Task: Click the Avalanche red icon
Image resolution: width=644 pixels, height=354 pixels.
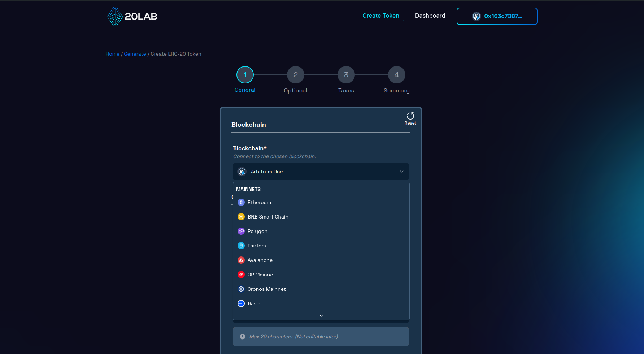Action: [241, 260]
